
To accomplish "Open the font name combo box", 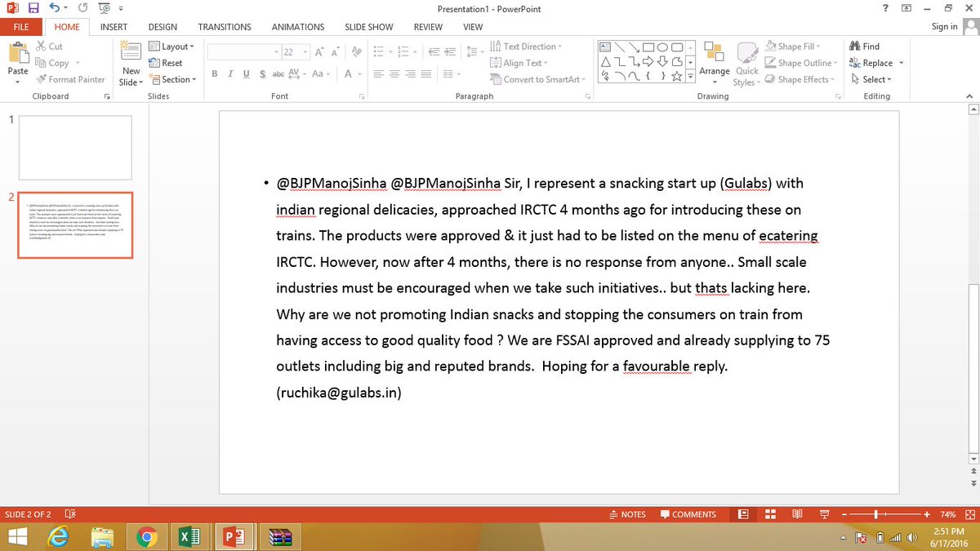I will tap(244, 51).
